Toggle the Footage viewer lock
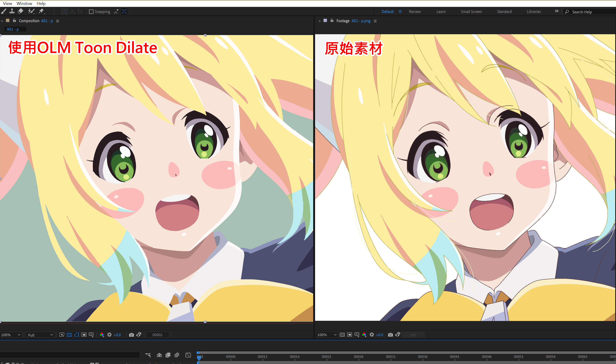The height and width of the screenshot is (364, 616). pyautogui.click(x=332, y=21)
